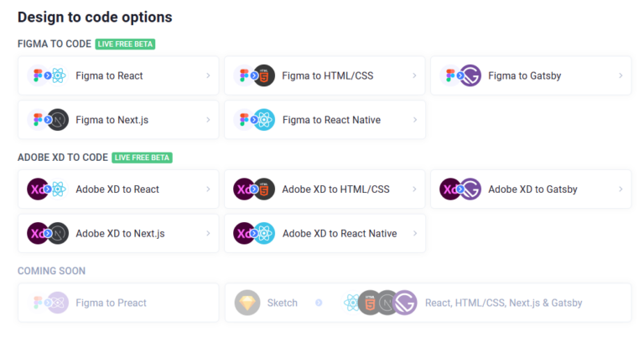Image resolution: width=644 pixels, height=337 pixels.
Task: Click the Gatsby icon in Figma to Gatsby
Action: [470, 75]
